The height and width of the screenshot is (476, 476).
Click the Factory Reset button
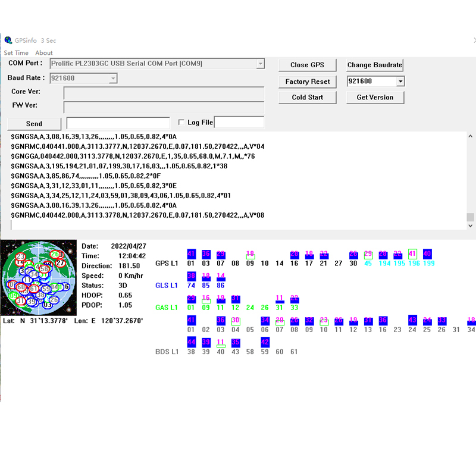click(308, 82)
